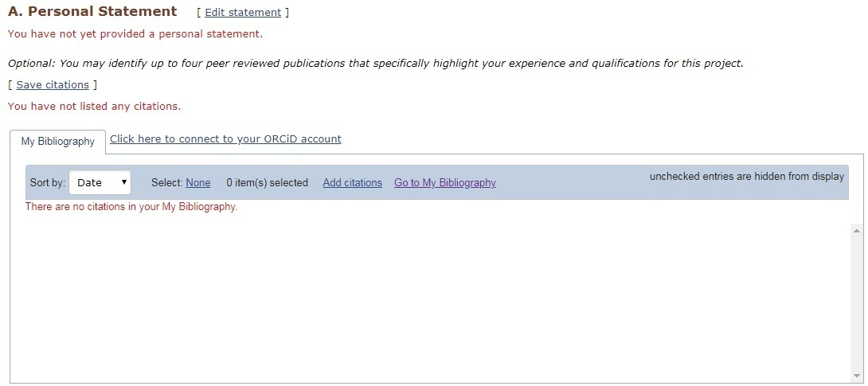Click the 'not listed any citations' warning
The height and width of the screenshot is (386, 868).
coord(94,106)
